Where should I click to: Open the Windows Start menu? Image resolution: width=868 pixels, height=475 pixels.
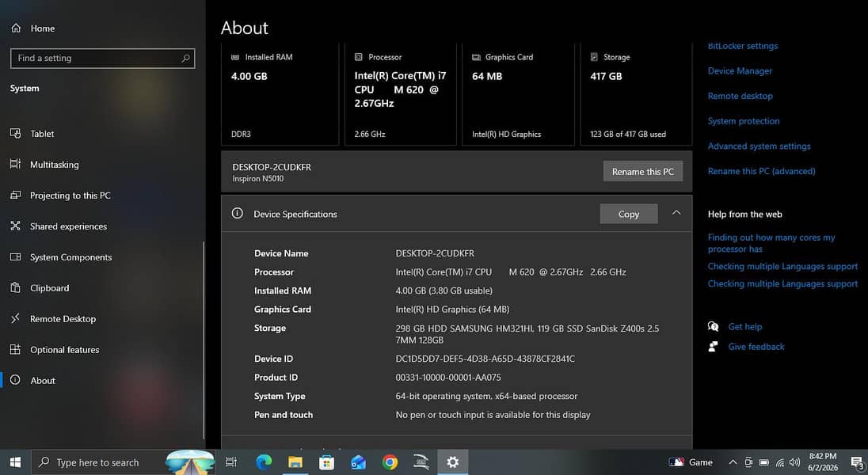[x=16, y=462]
